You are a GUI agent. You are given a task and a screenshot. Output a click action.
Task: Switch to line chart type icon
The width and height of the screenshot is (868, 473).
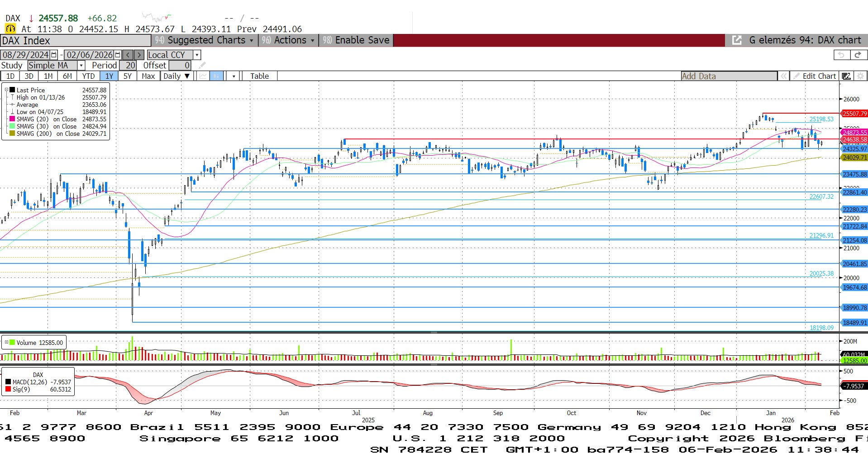[203, 76]
